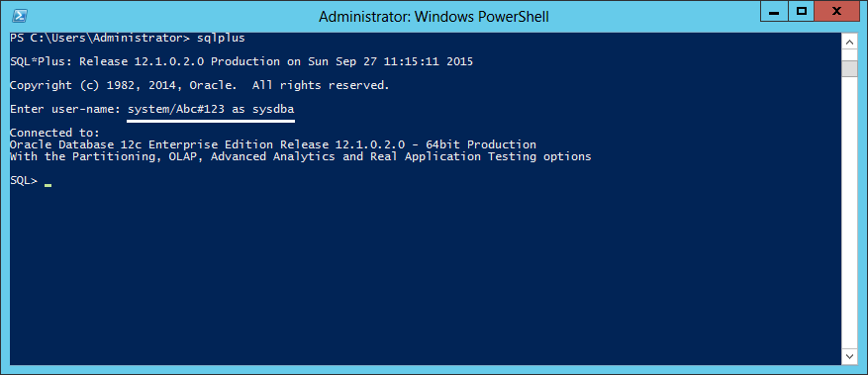Click the underlined "system/Abc#123 as sysdba" text

211,109
